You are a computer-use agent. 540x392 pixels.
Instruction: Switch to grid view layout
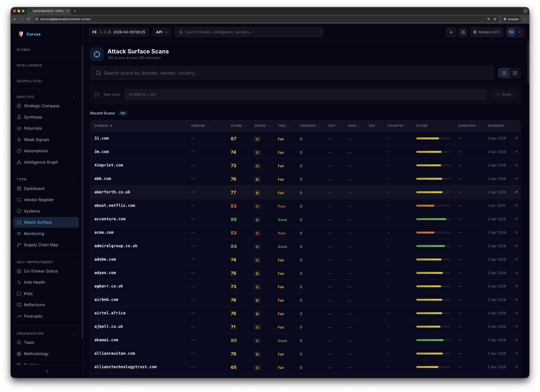pyautogui.click(x=515, y=73)
